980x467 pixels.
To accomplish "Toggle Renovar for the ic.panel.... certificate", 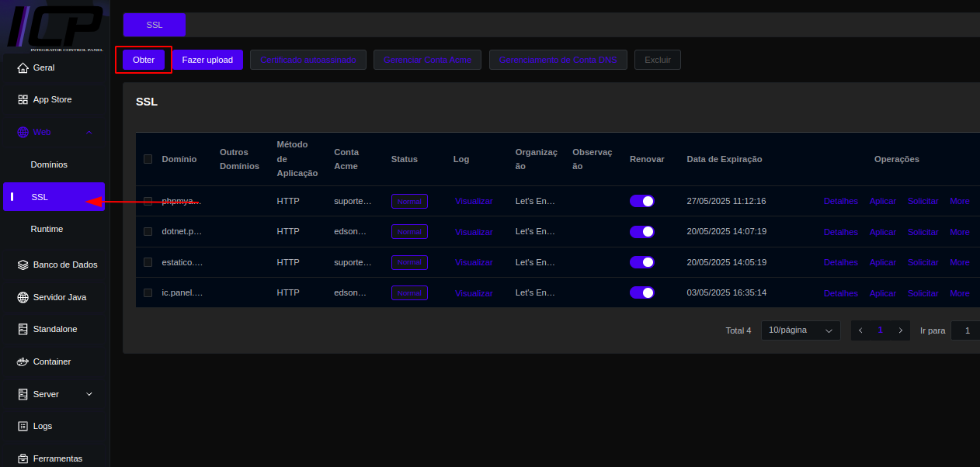I will [x=642, y=293].
